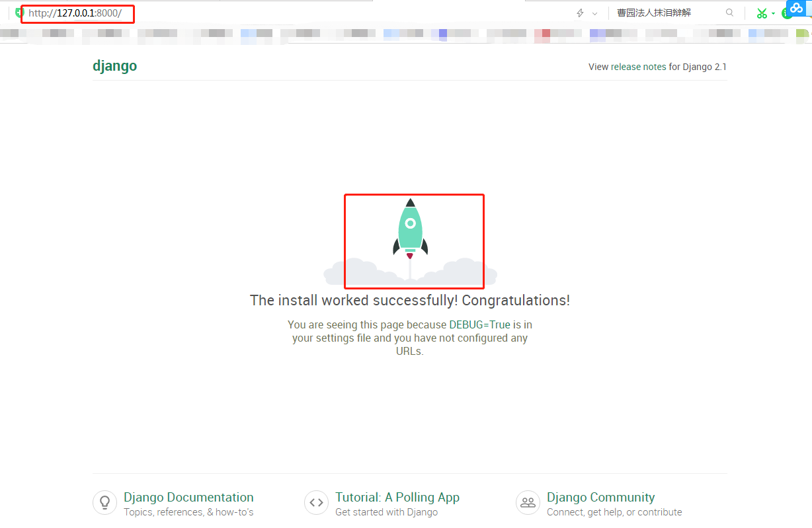Image resolution: width=812 pixels, height=528 pixels.
Task: Click the lightbulb Documentation icon
Action: coord(104,503)
